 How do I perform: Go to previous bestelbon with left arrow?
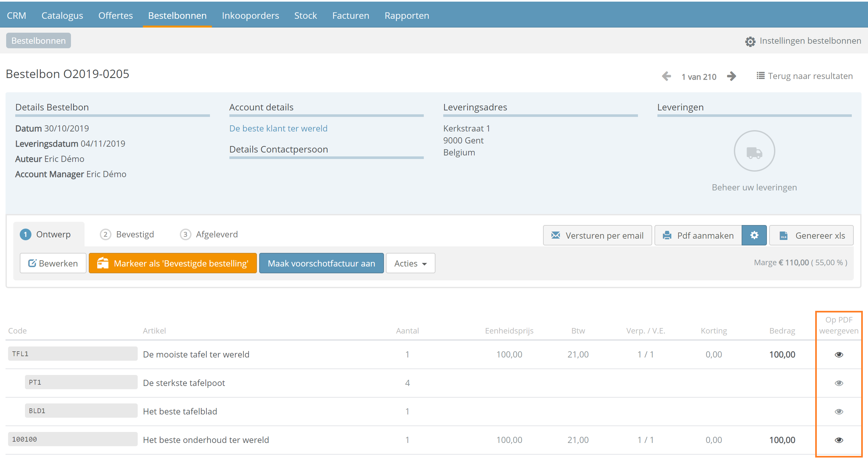click(x=666, y=76)
